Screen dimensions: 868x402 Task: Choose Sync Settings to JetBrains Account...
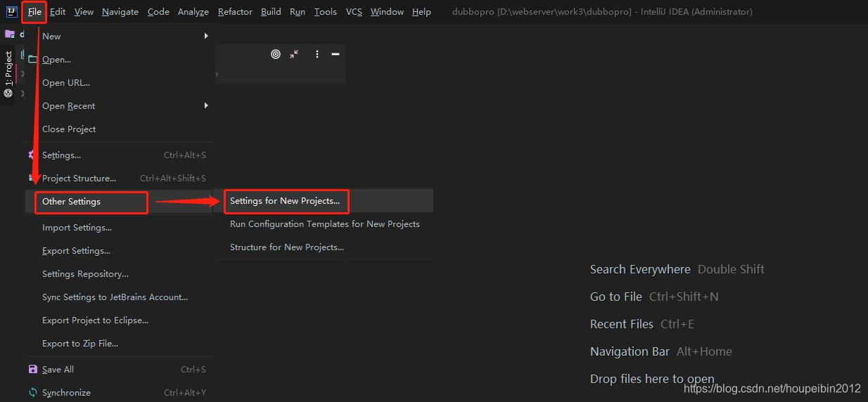pos(120,297)
